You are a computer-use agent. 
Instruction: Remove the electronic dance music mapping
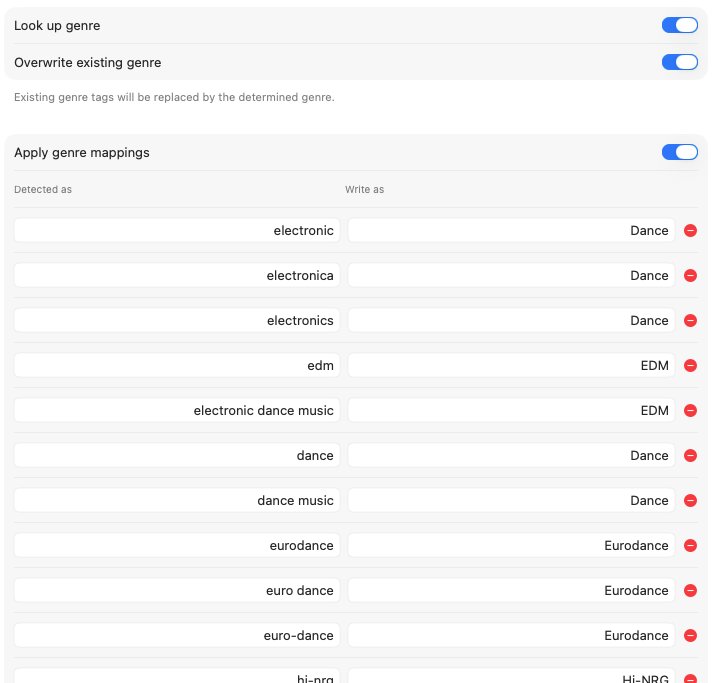click(x=690, y=411)
